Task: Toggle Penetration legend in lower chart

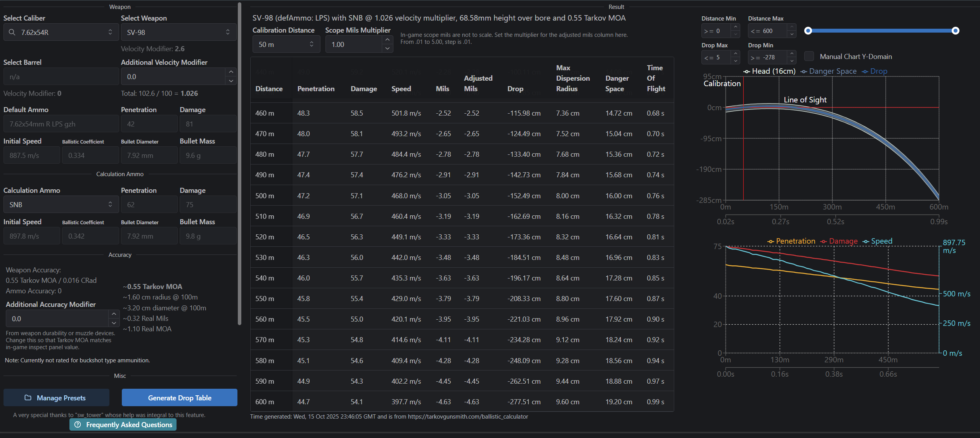Action: 791,241
